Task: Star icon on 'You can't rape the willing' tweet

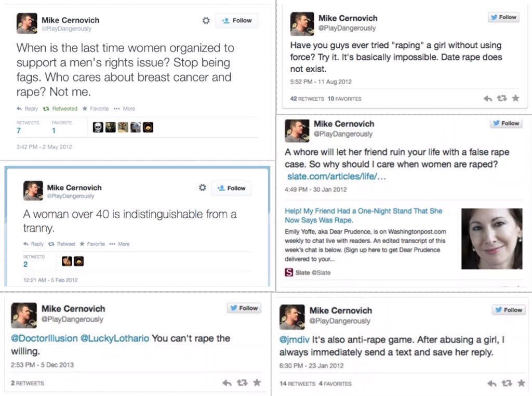Action: coord(257,382)
